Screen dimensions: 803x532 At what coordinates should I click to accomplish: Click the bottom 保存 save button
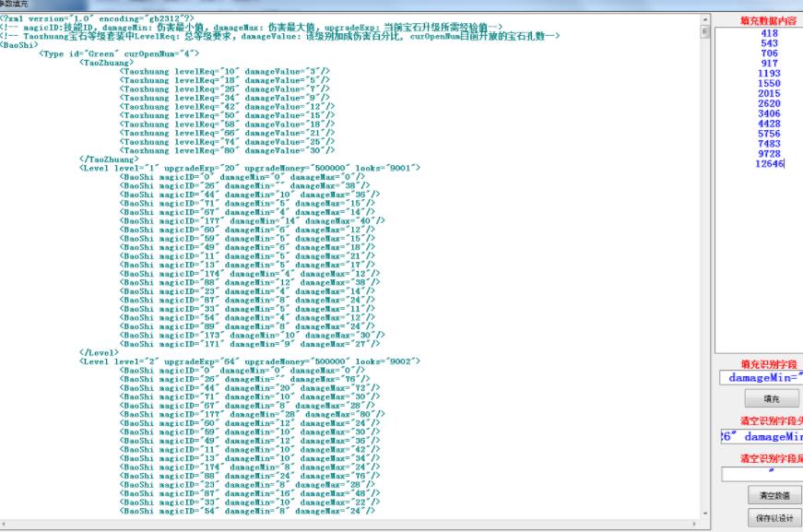pos(774,518)
